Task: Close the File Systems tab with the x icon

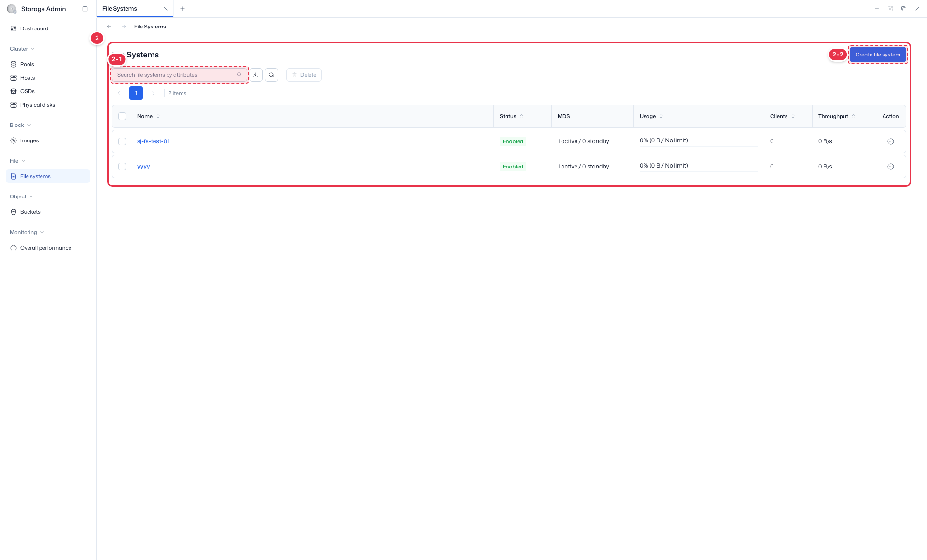Action: (166, 9)
